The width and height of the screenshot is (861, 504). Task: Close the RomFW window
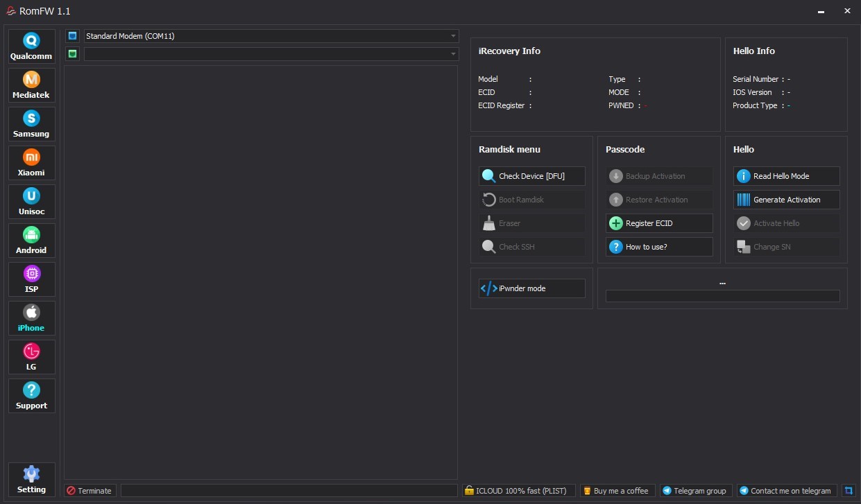pyautogui.click(x=847, y=10)
